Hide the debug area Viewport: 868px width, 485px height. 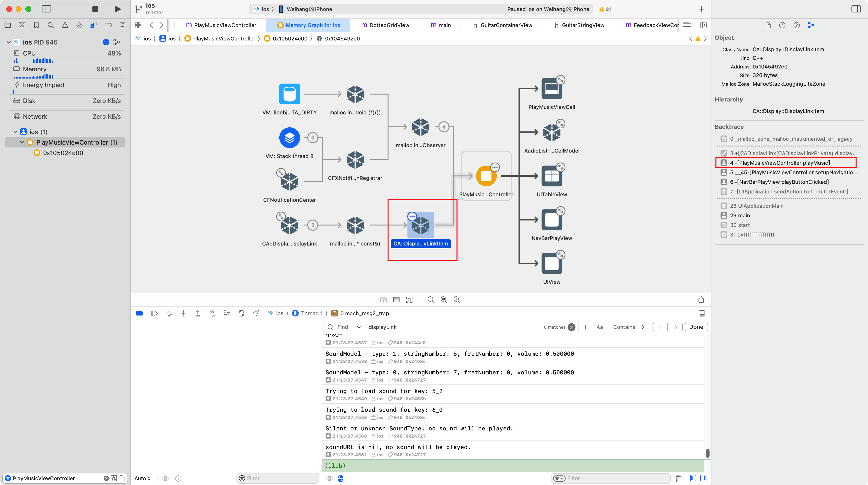[x=702, y=313]
